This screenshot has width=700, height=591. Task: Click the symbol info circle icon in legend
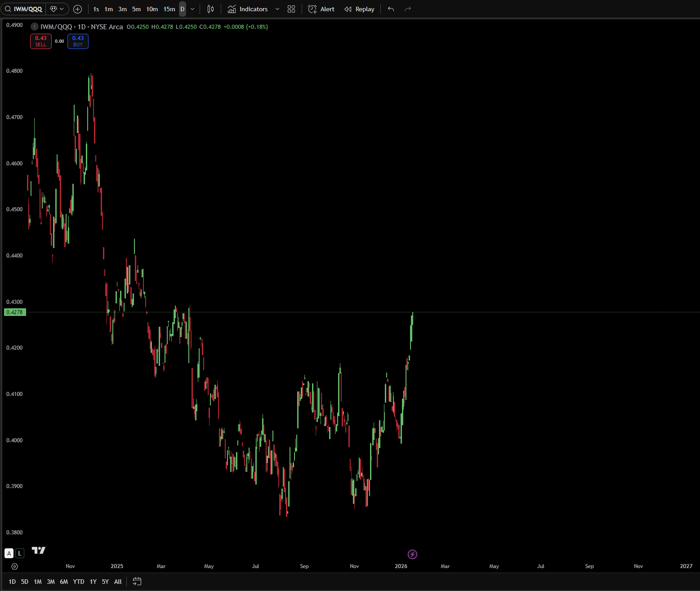pyautogui.click(x=34, y=27)
